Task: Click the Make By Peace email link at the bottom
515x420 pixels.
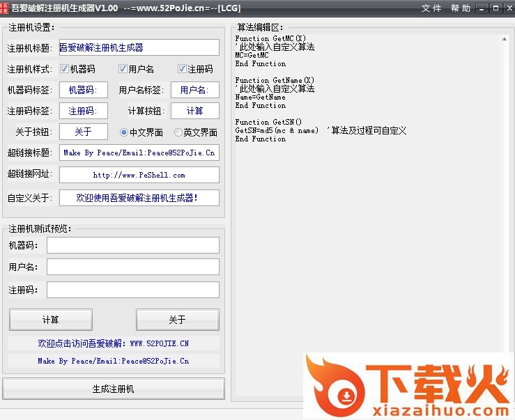Action: point(114,361)
